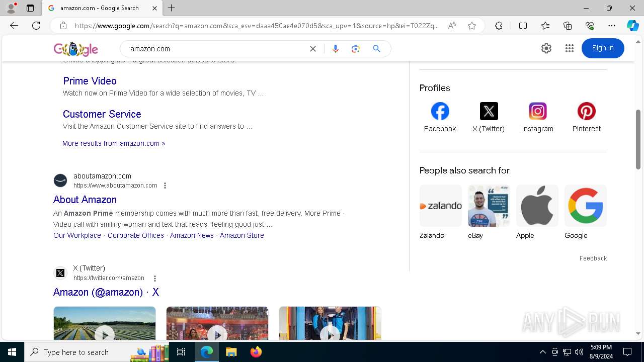Reload the page with refresh icon
This screenshot has height=362, width=644.
[36, 26]
